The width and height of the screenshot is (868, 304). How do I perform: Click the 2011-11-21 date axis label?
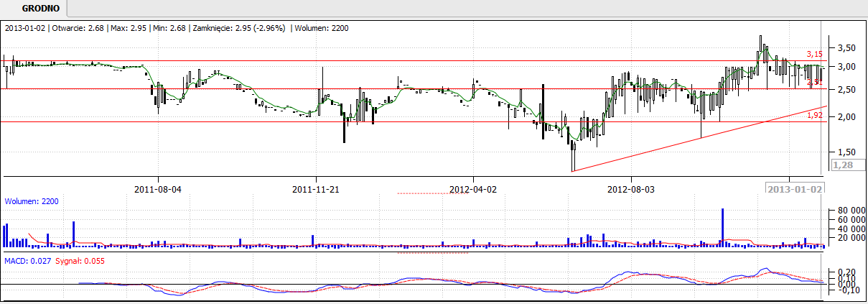pyautogui.click(x=316, y=190)
